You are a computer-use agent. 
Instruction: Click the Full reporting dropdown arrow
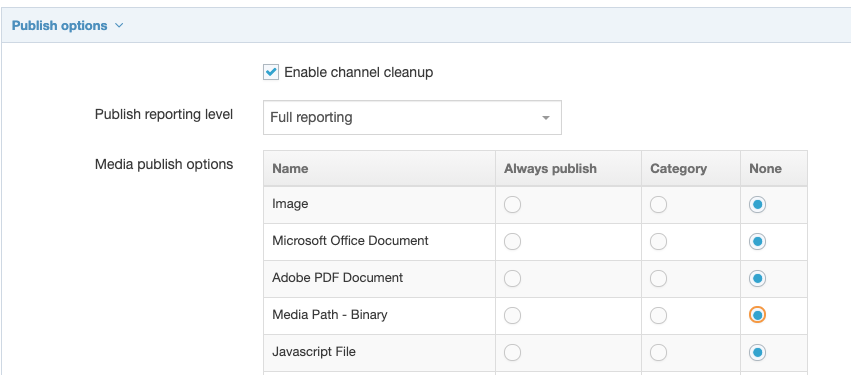coord(546,118)
